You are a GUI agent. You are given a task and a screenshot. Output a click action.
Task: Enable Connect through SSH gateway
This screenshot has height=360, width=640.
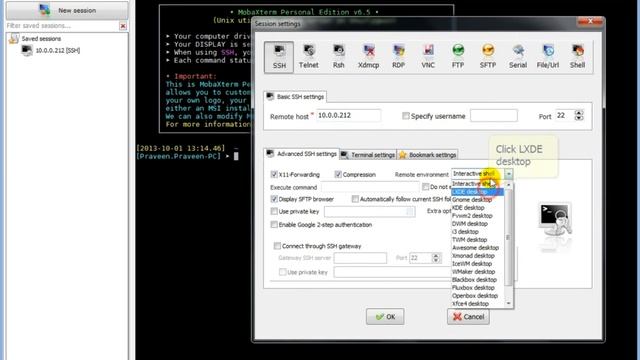tap(277, 246)
